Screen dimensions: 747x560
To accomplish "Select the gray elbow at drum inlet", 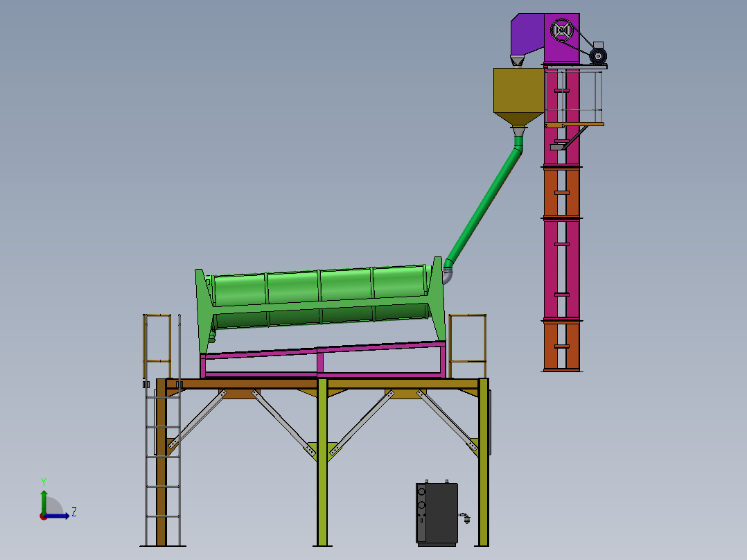I will 447,276.
